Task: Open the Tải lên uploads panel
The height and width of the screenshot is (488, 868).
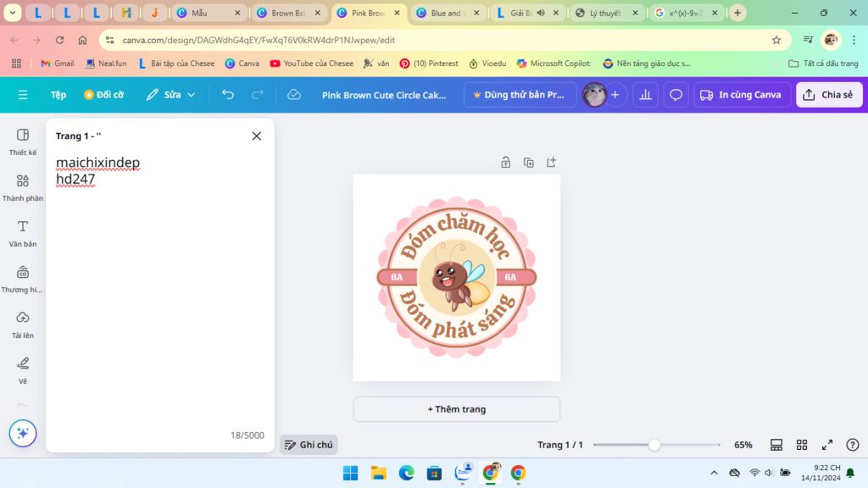Action: [23, 324]
